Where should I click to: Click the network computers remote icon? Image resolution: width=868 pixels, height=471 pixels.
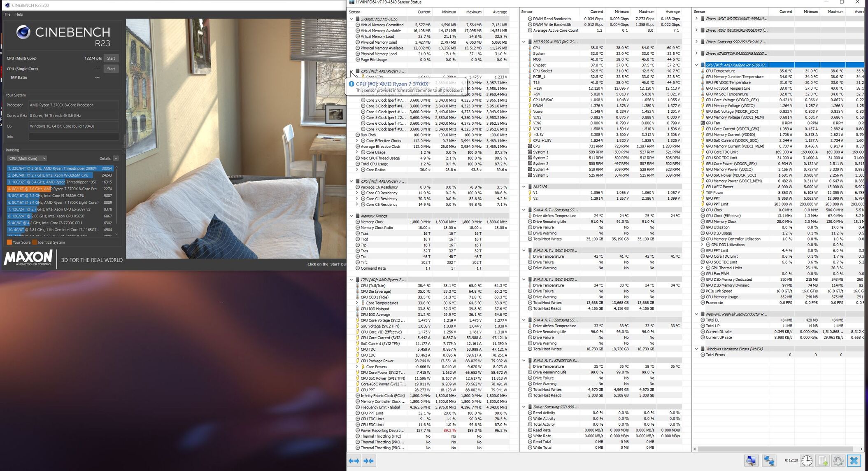pos(768,461)
